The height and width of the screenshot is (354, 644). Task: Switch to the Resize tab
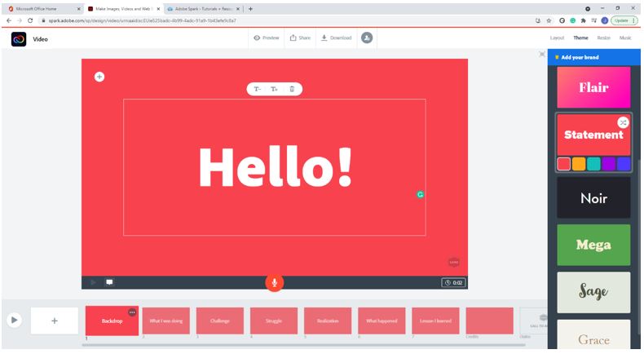pyautogui.click(x=603, y=38)
